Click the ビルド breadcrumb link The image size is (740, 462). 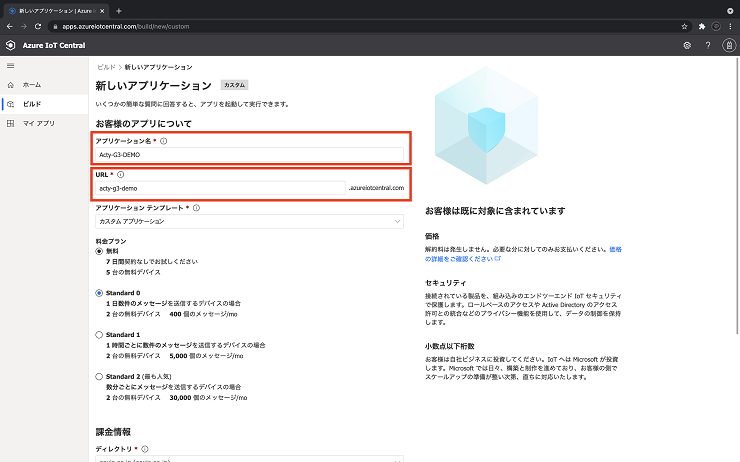pyautogui.click(x=106, y=67)
